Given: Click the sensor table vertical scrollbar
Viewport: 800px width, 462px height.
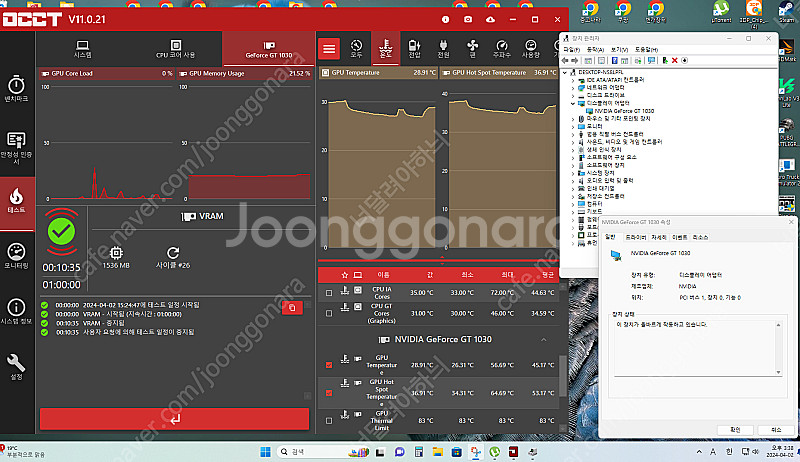Looking at the screenshot, I should (x=563, y=376).
